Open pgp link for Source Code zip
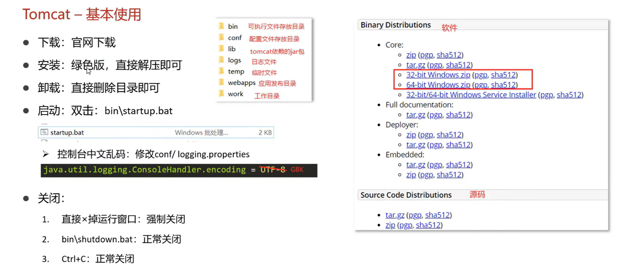This screenshot has width=644, height=276. point(405,225)
